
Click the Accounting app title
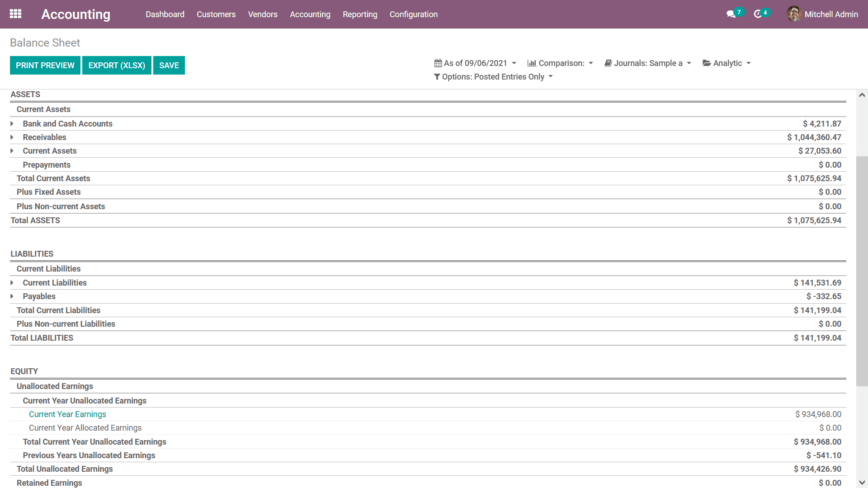coord(75,14)
